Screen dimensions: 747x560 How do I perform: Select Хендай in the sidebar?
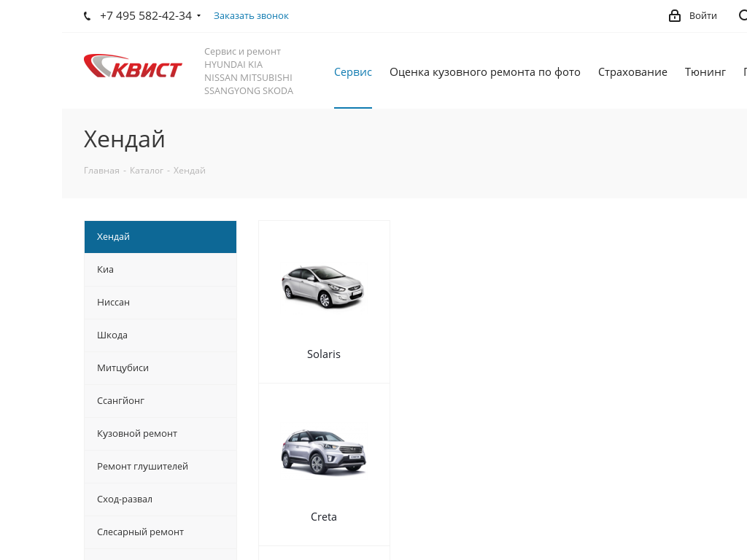click(160, 237)
